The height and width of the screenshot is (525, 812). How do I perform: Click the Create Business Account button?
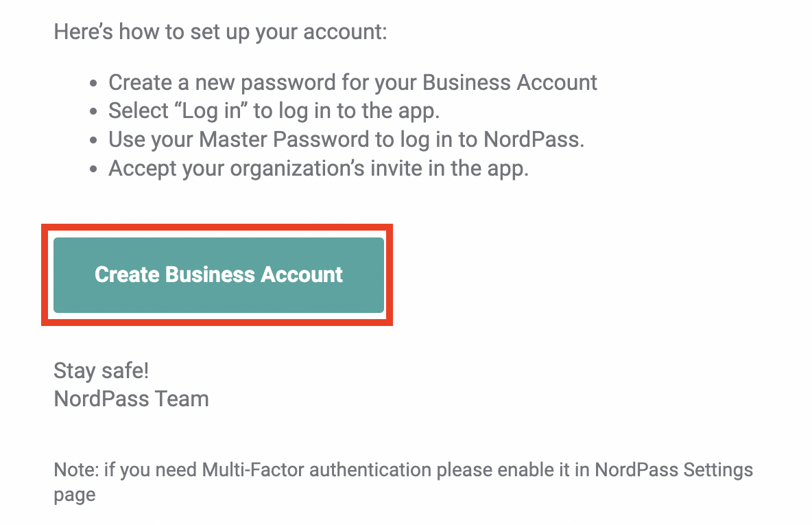(219, 275)
